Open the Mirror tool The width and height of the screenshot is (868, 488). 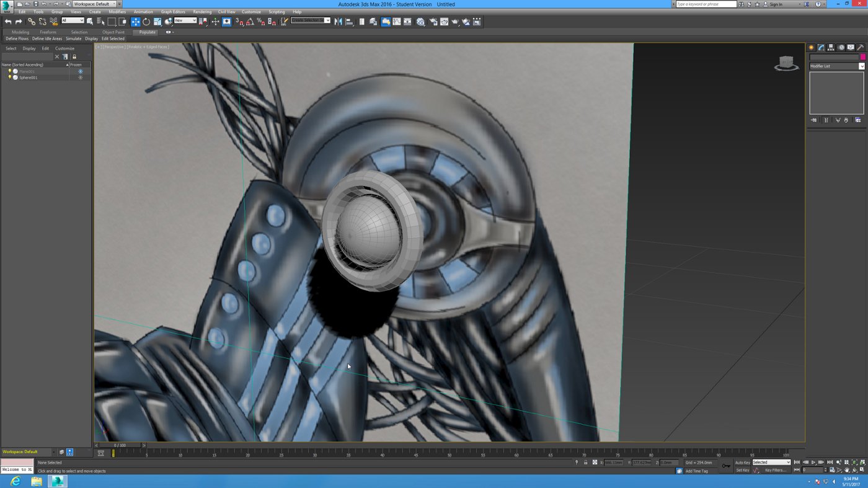tap(338, 22)
